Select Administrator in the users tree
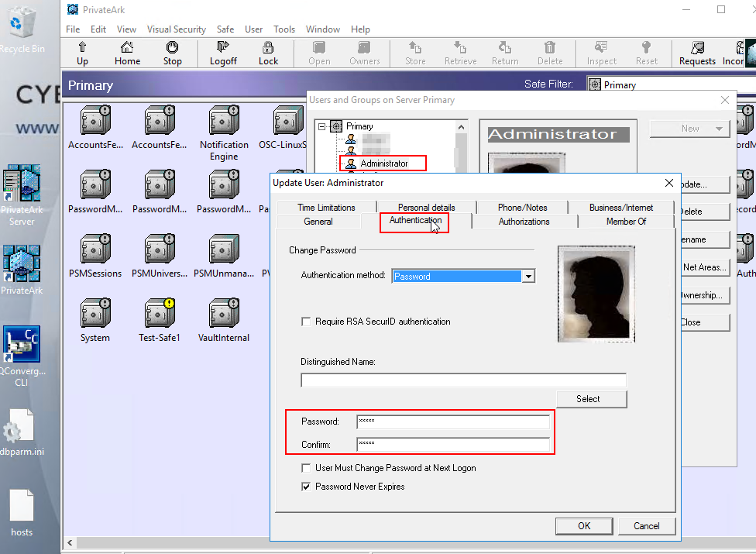The image size is (756, 554). click(x=383, y=163)
